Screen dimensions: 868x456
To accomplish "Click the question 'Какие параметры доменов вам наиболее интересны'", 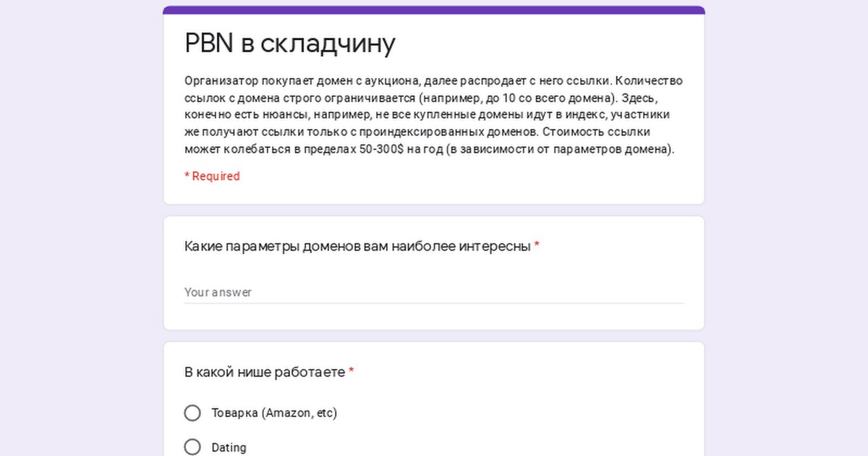I will coord(357,246).
